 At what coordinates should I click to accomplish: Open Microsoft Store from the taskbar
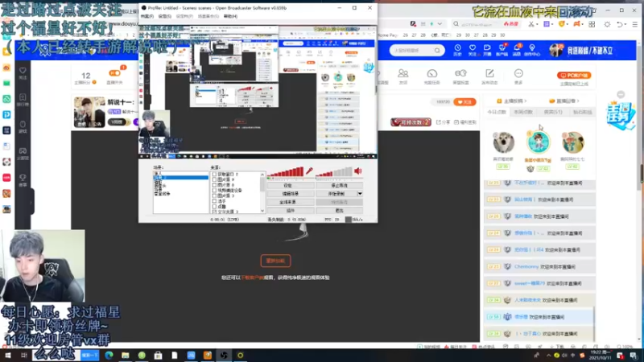[158, 355]
